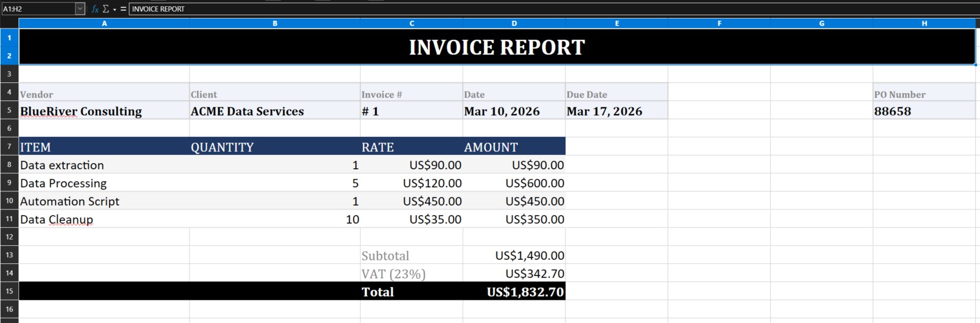Click the select-all corner box
This screenshot has height=323, width=980.
click(x=9, y=23)
